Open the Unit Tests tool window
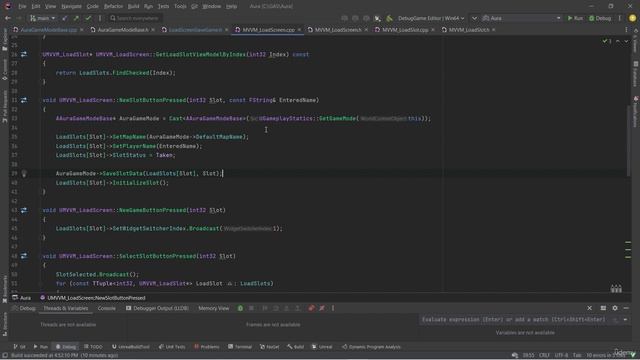Image resolution: width=640 pixels, height=360 pixels. [172, 347]
